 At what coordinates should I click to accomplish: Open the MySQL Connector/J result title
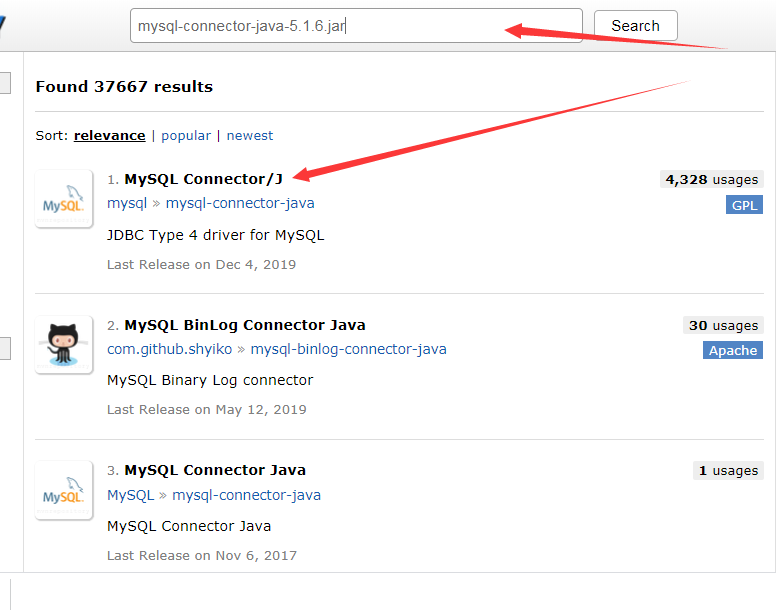coord(203,179)
